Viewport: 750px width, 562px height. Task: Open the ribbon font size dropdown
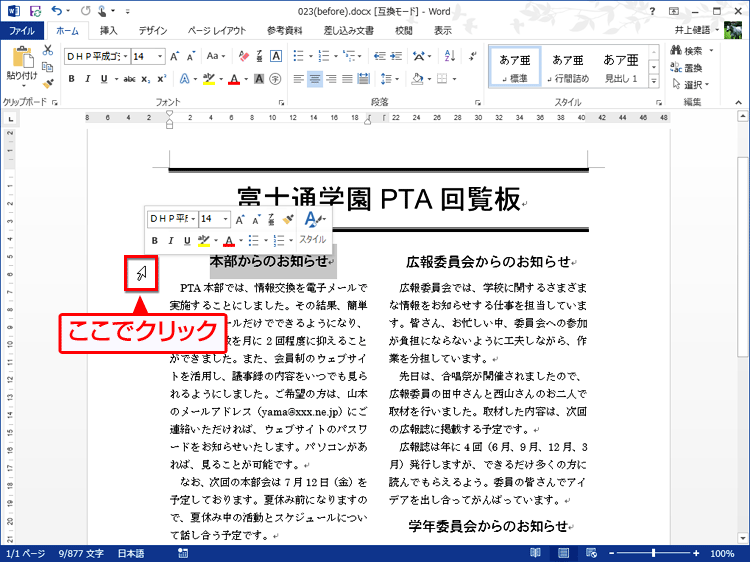click(160, 56)
